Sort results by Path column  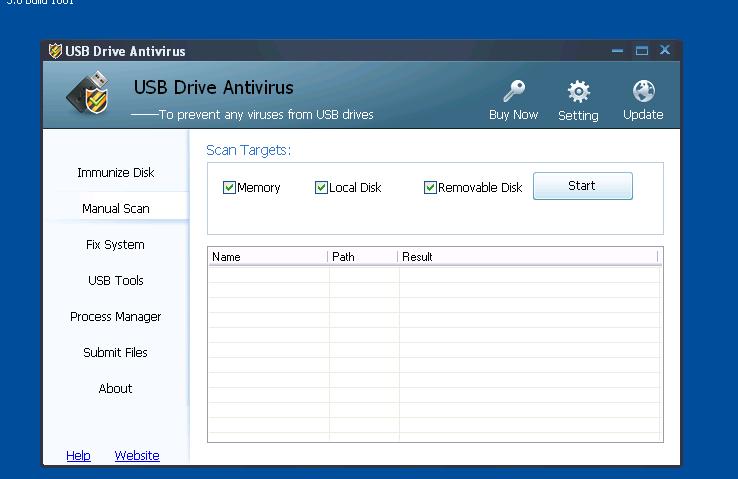[x=363, y=257]
